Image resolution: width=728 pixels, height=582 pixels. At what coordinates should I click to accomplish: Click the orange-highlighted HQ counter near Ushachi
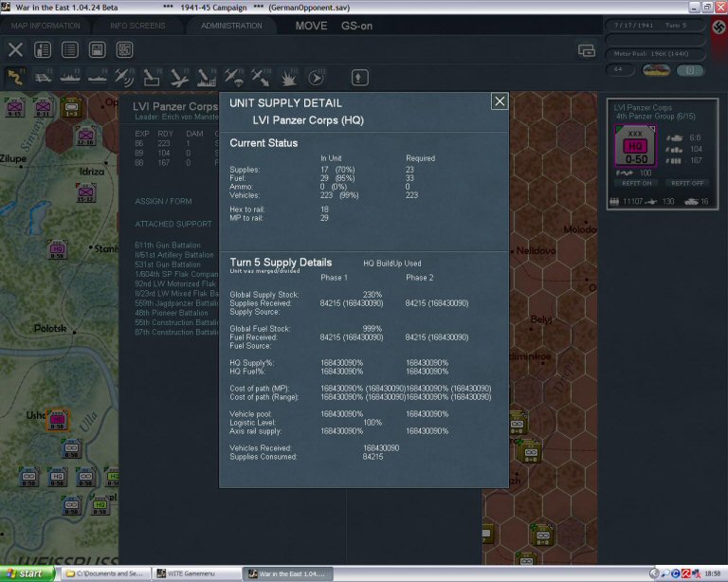[x=58, y=420]
